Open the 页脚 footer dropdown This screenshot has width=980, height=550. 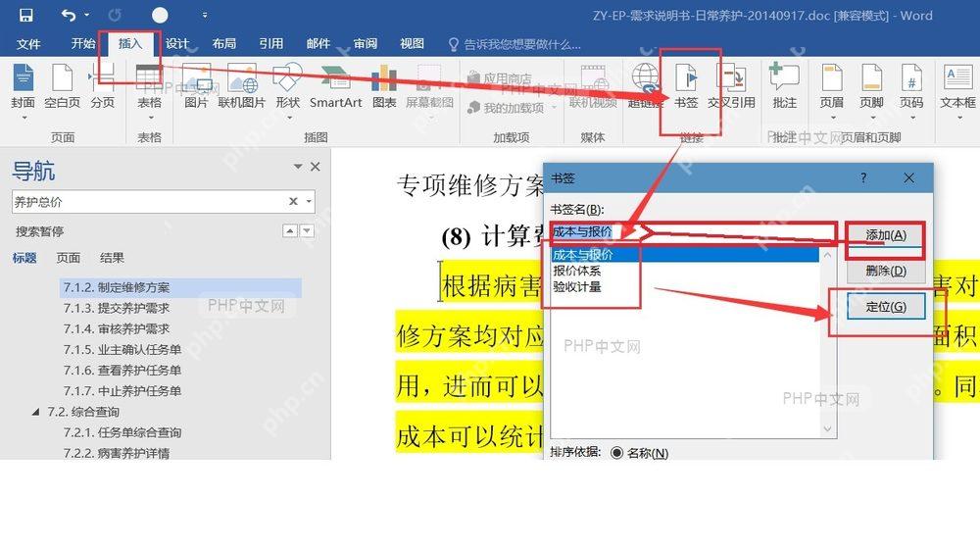point(872,90)
